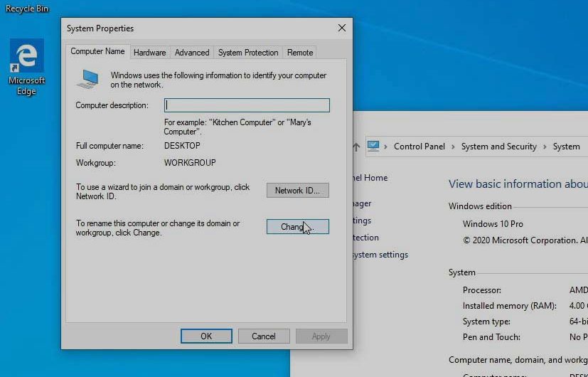
Task: Switch to the Hardware tab
Action: (x=149, y=53)
